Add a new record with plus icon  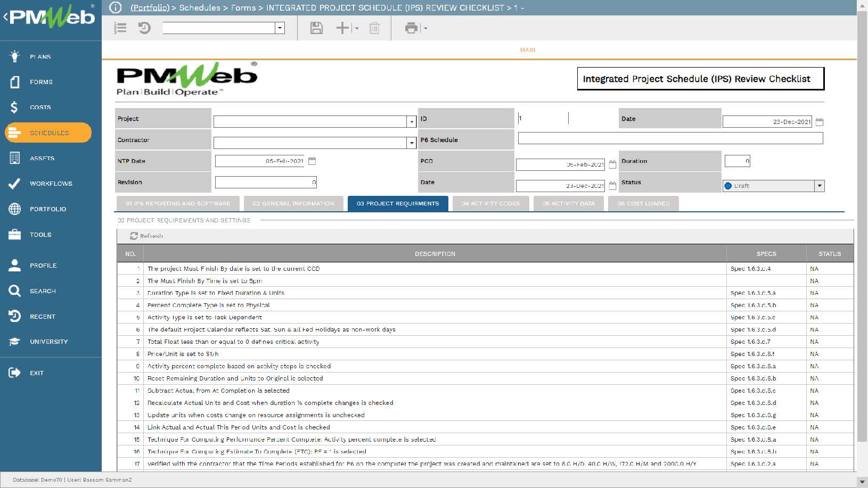click(x=342, y=28)
